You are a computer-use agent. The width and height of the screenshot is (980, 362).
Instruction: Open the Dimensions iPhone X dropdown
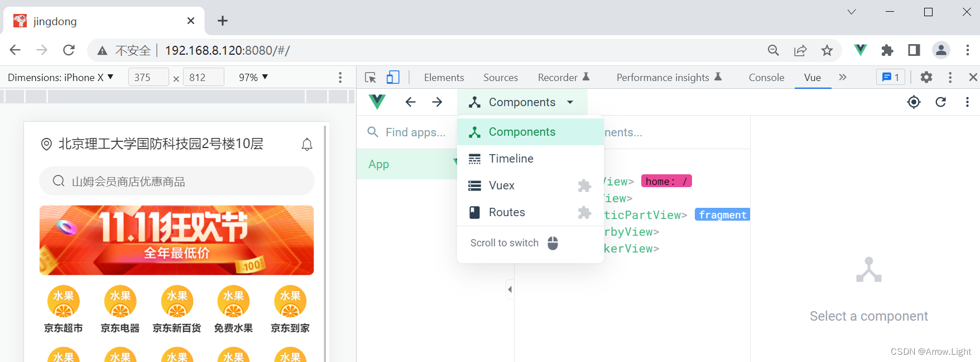click(60, 77)
